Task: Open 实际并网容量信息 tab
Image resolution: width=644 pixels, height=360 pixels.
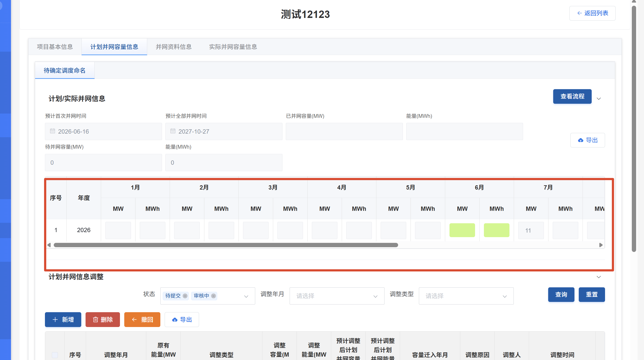Action: (233, 47)
